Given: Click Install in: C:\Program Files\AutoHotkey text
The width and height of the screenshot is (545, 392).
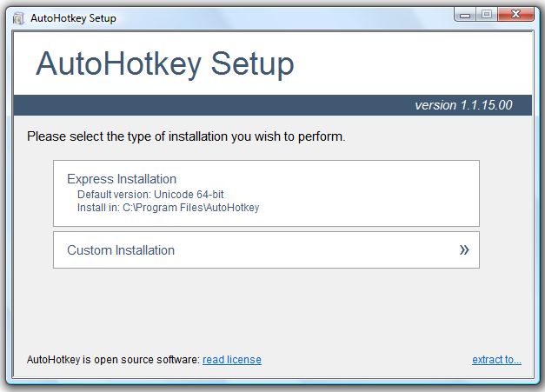Looking at the screenshot, I should [x=169, y=208].
